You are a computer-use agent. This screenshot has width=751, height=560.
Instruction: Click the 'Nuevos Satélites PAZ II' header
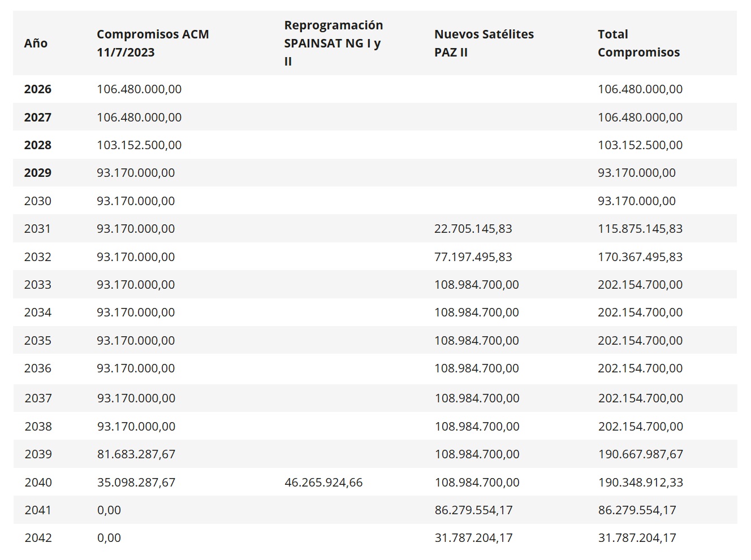tap(484, 44)
